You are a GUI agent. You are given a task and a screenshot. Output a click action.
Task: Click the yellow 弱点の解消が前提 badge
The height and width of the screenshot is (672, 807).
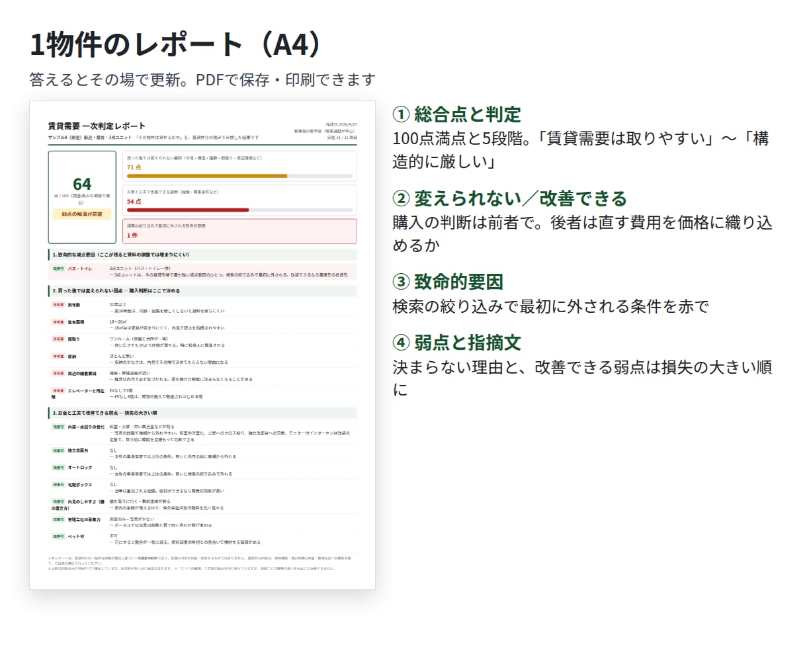82,214
